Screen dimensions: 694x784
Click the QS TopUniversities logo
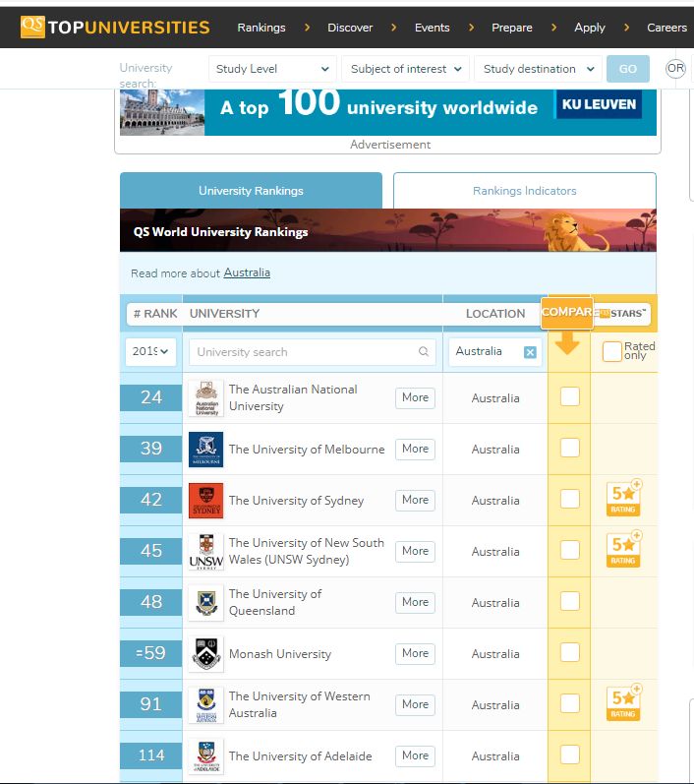click(x=115, y=27)
